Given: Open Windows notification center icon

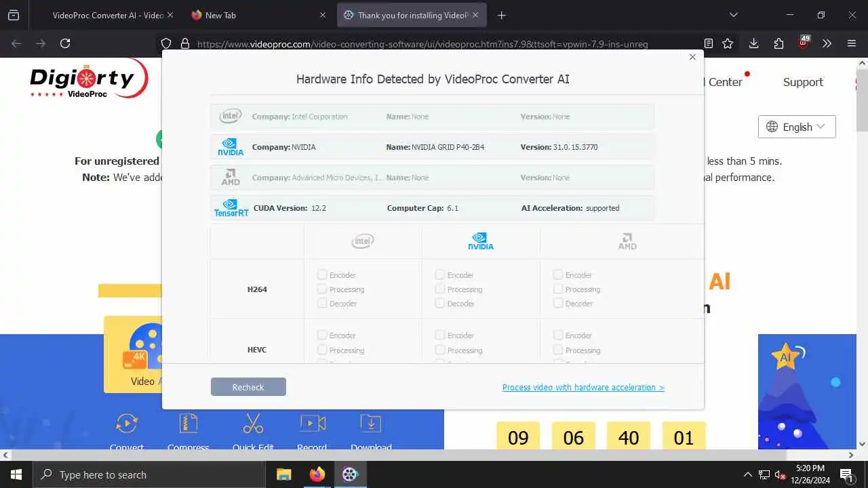Looking at the screenshot, I should (846, 474).
